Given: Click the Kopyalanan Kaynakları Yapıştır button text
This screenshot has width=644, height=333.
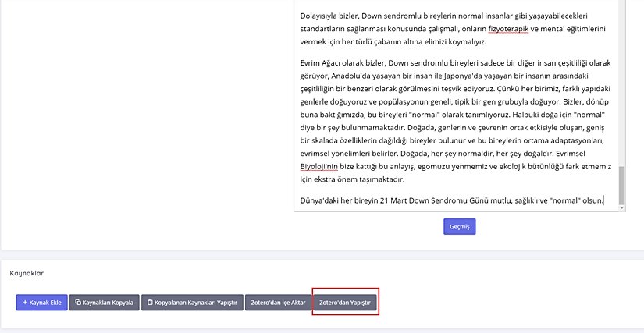Looking at the screenshot, I should [x=196, y=303].
